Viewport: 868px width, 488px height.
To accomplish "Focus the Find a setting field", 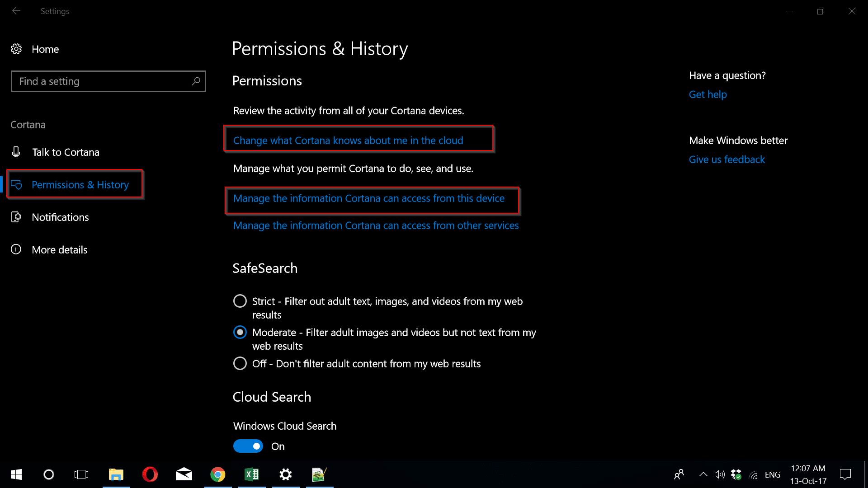I will (108, 81).
